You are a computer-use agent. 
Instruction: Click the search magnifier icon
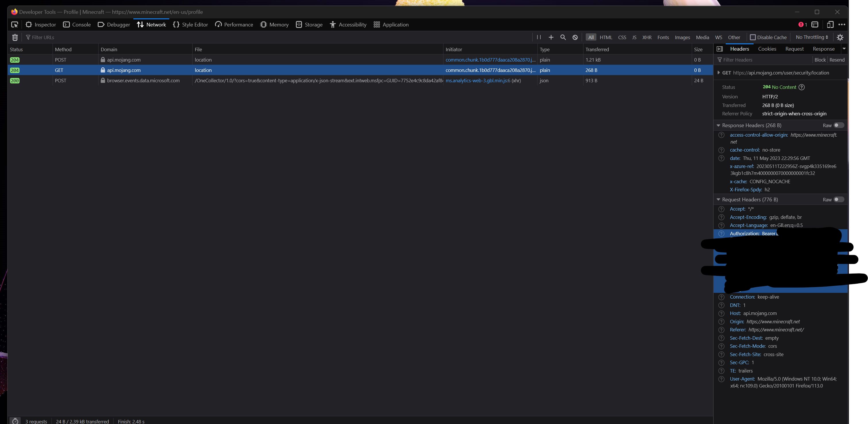click(563, 37)
